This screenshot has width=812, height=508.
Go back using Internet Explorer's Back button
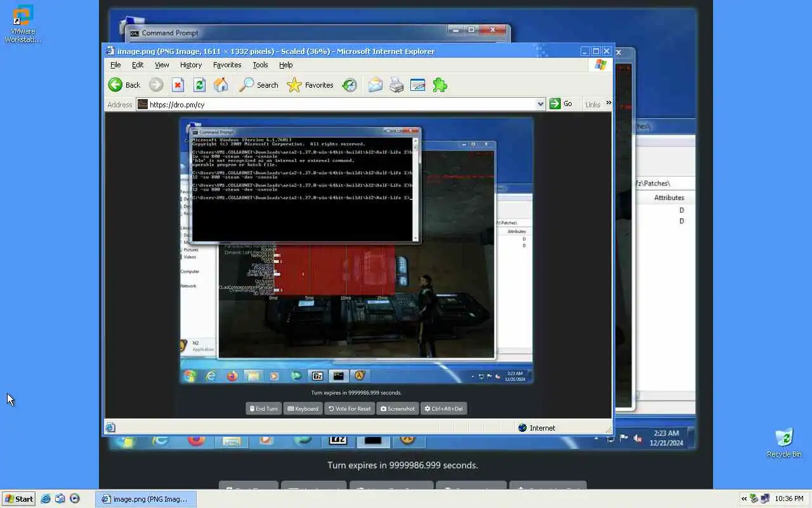coord(124,85)
